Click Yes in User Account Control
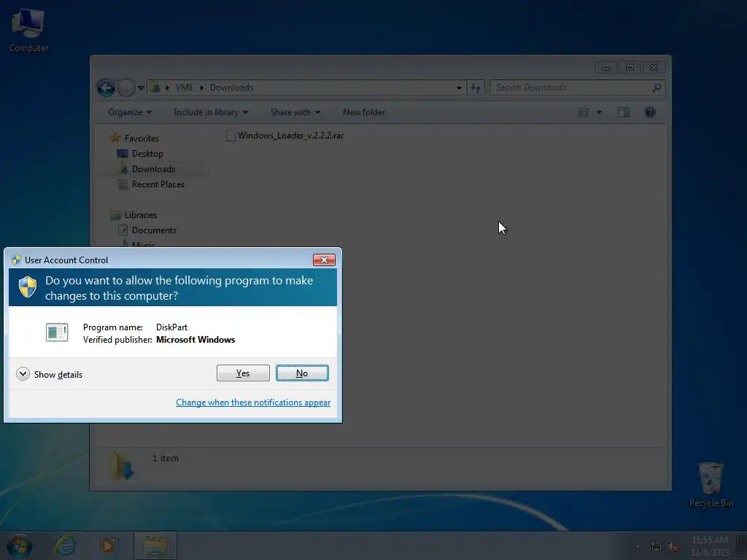Viewport: 747px width, 560px height. click(243, 373)
